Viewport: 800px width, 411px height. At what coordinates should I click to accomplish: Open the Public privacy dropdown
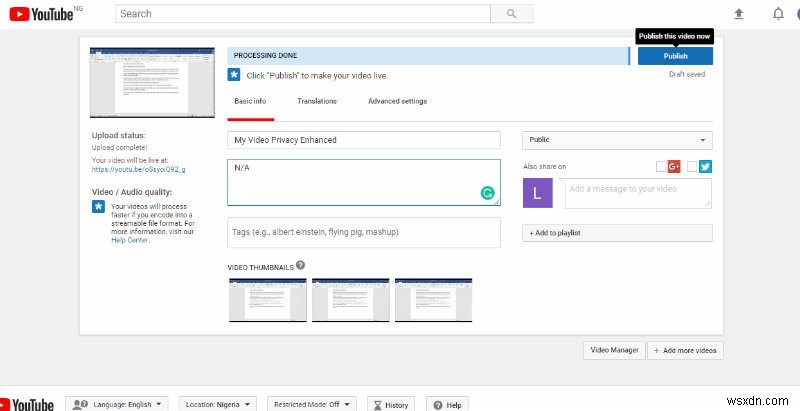click(x=617, y=140)
